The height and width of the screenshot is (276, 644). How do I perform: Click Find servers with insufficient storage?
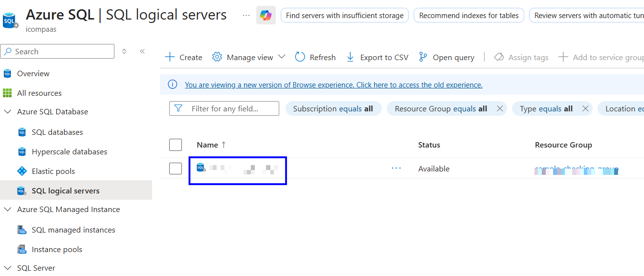(345, 15)
